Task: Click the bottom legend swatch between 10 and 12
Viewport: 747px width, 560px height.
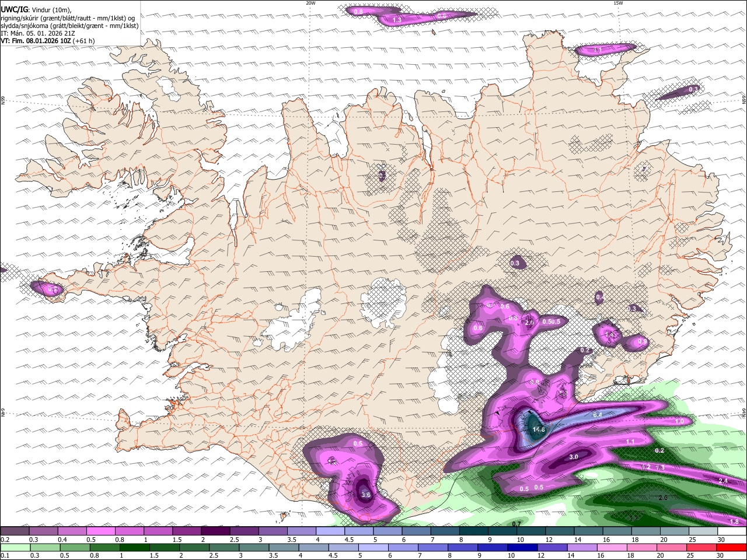Action: coord(523,548)
